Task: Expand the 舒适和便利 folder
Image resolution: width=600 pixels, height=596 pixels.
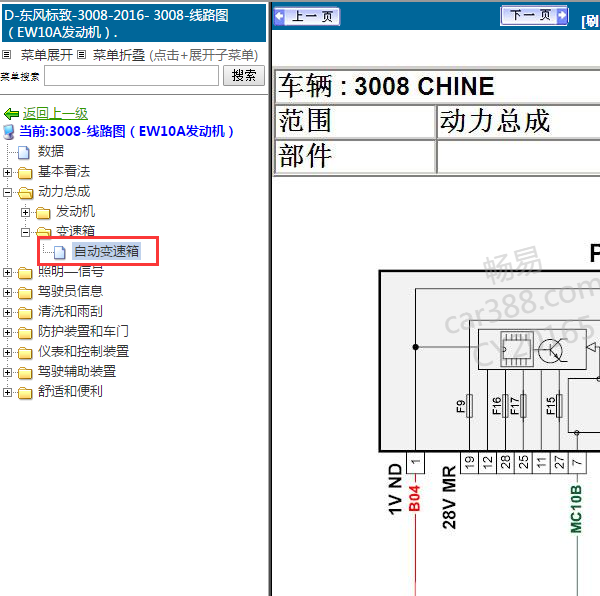Action: (7, 392)
